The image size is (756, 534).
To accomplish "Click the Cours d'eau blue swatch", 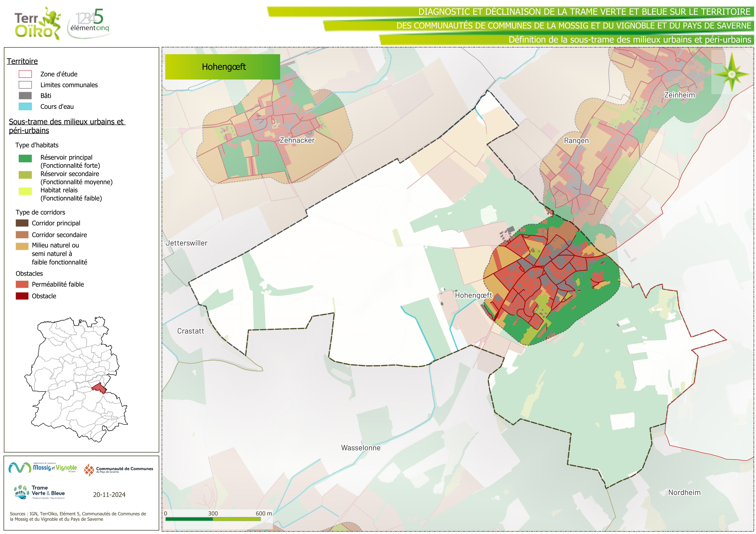I will point(25,107).
